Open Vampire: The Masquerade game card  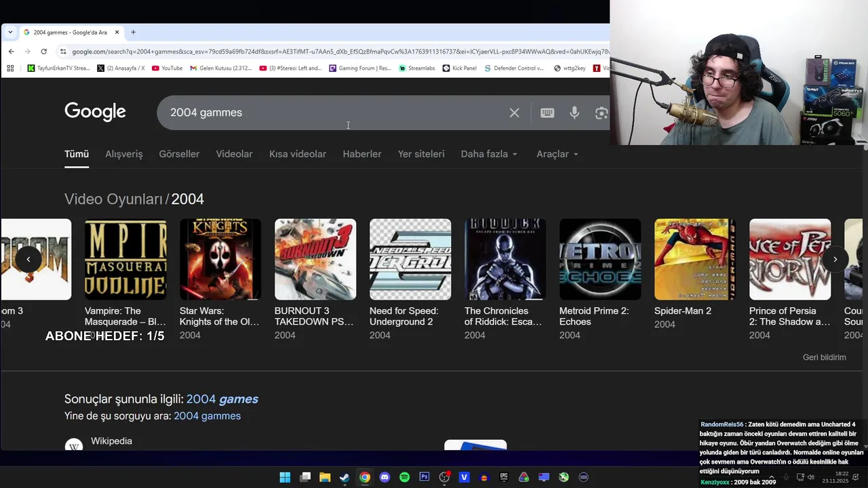(125, 279)
